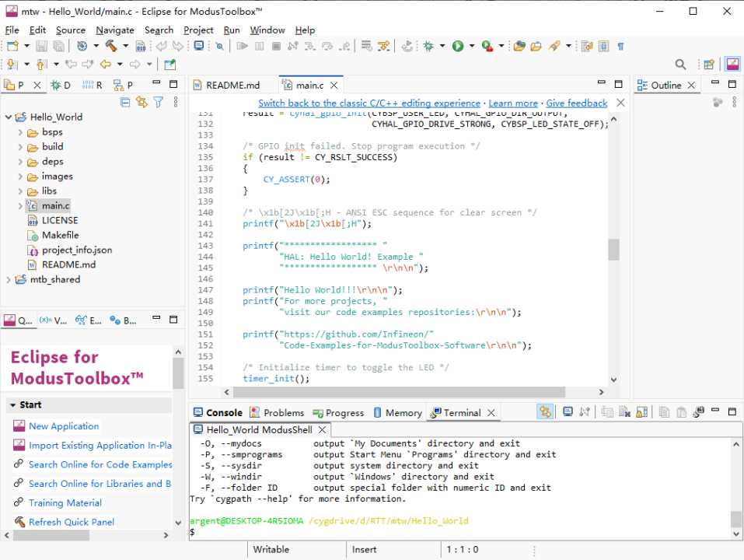Click the Terminal clear/remove file icon
Image resolution: width=744 pixels, height=560 pixels.
(x=624, y=412)
